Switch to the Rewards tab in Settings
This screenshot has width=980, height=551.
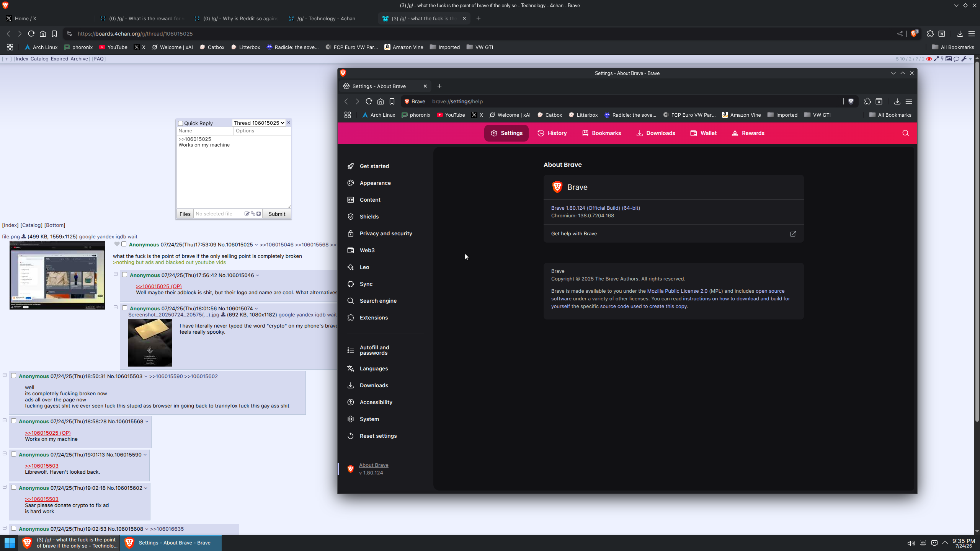coord(748,133)
